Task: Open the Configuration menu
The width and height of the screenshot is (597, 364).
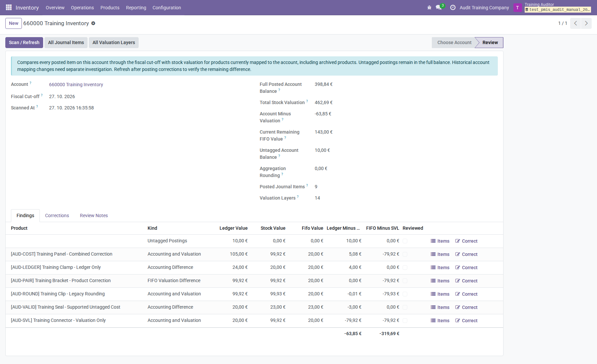Action: coord(167,8)
